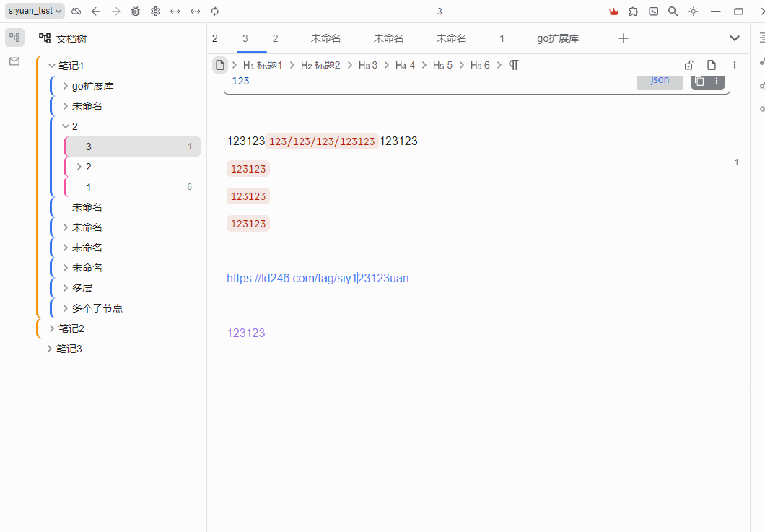The width and height of the screenshot is (765, 532).
Task: Open the siyuan_test workspace dropdown
Action: (x=35, y=11)
